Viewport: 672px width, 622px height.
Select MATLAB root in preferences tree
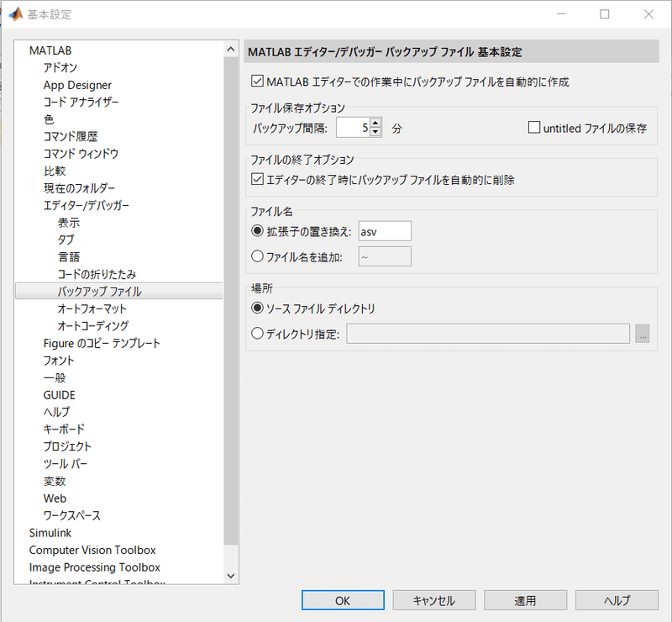pyautogui.click(x=50, y=50)
